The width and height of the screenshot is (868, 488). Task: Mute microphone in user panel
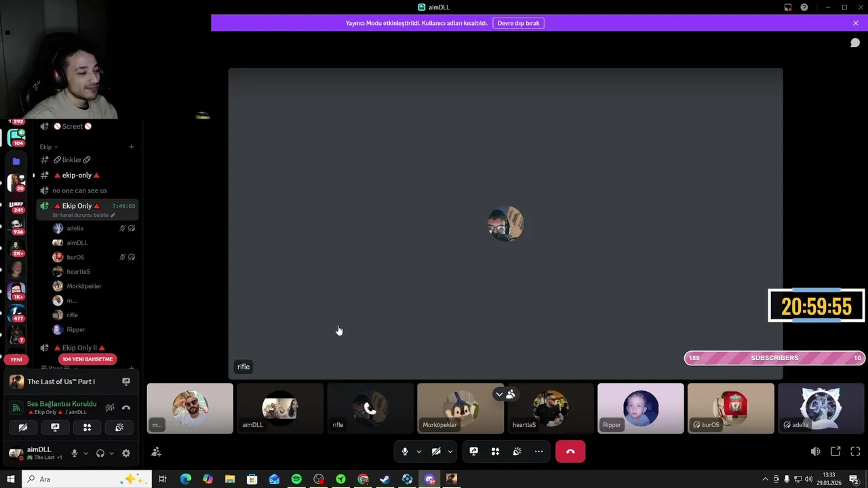[75, 453]
